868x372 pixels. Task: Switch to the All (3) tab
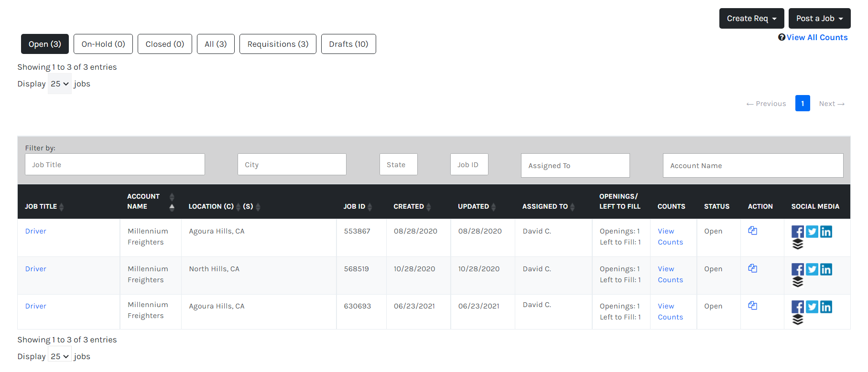tap(216, 44)
